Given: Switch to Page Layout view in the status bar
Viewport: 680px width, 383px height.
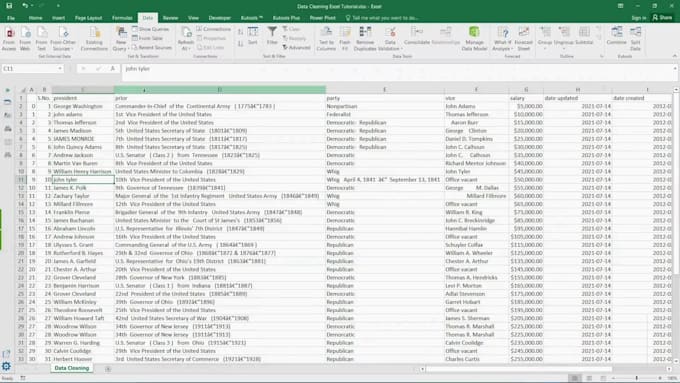Looking at the screenshot, I should pyautogui.click(x=589, y=378).
